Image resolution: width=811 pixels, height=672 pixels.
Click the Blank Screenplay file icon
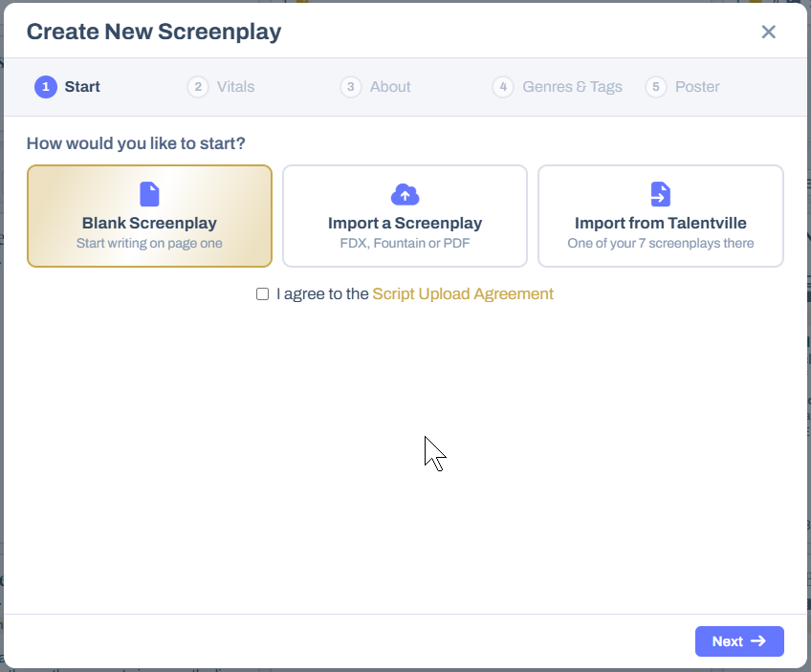(149, 194)
